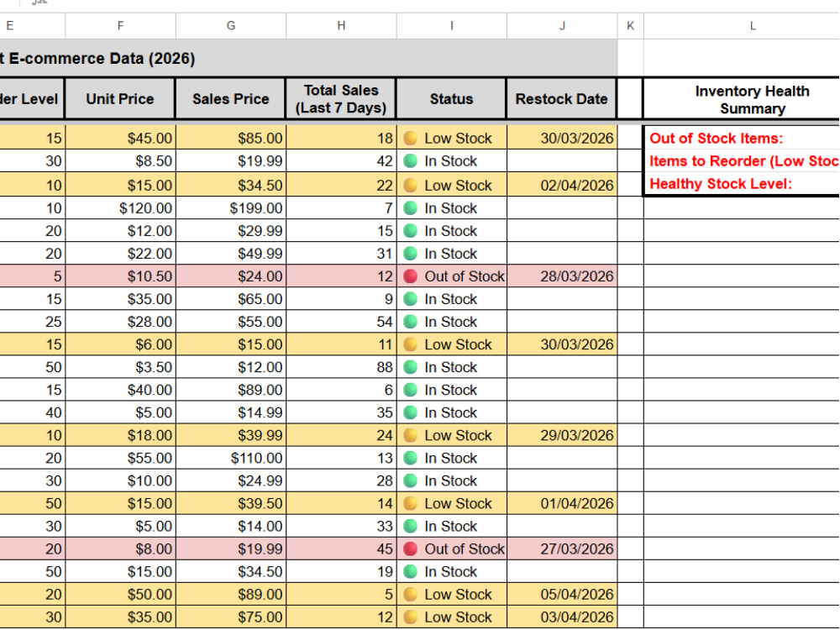The width and height of the screenshot is (840, 630).
Task: Select restock date 28/03/2026
Action: (562, 276)
